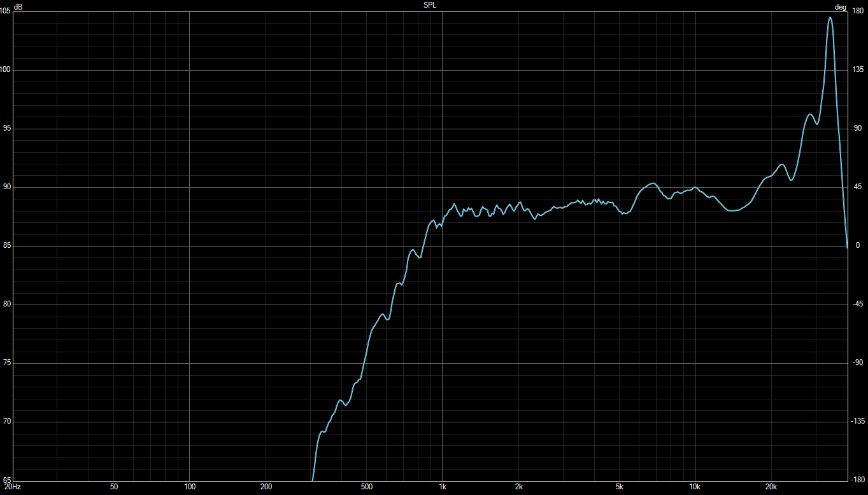Select the positive 180 degree axis value
Viewport: 868px width, 495px height.
858,11
